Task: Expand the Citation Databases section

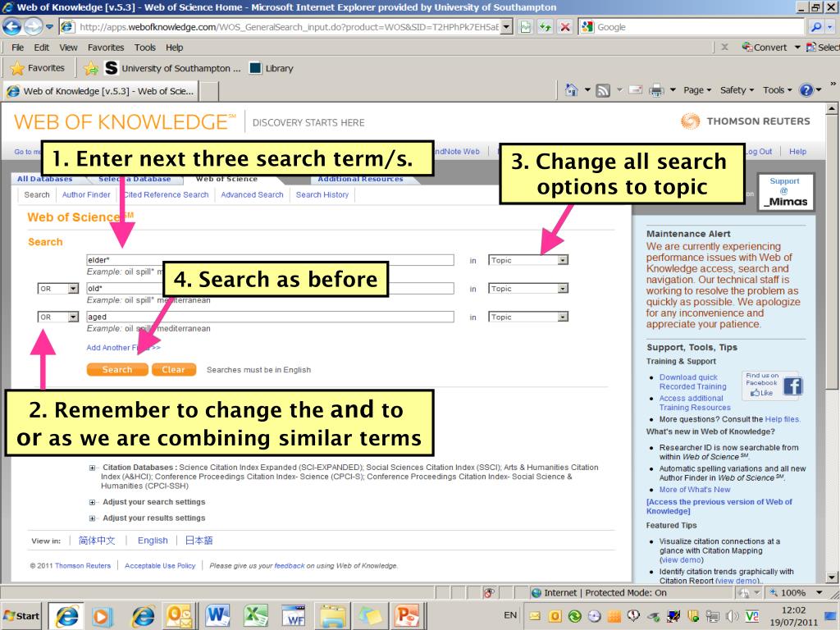Action: tap(92, 468)
